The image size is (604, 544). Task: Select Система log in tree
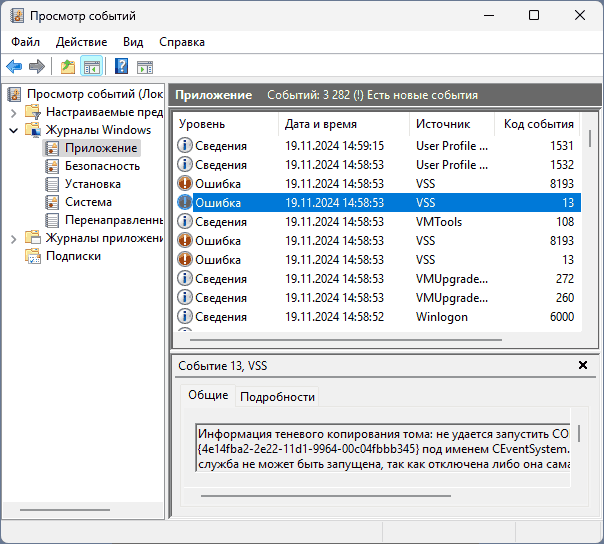click(89, 202)
